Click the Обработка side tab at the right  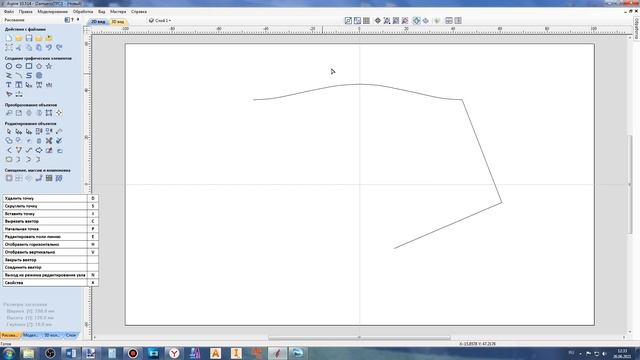(x=636, y=29)
